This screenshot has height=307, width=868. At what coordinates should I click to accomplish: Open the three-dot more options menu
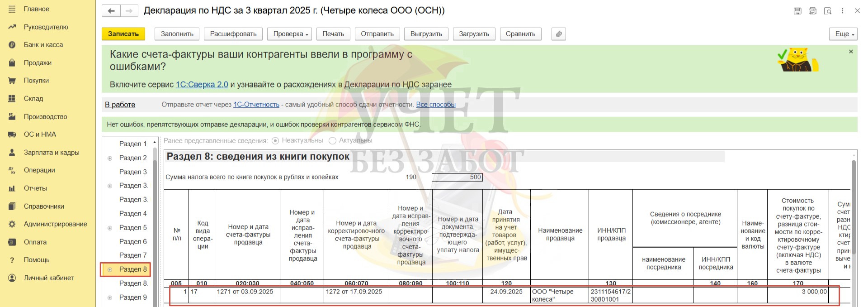click(x=842, y=11)
